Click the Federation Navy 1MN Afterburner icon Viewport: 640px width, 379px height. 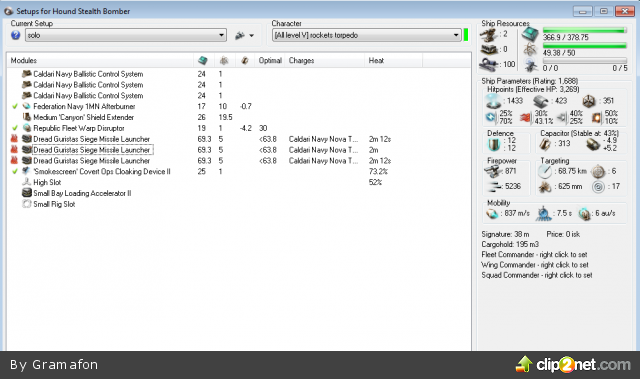point(27,106)
